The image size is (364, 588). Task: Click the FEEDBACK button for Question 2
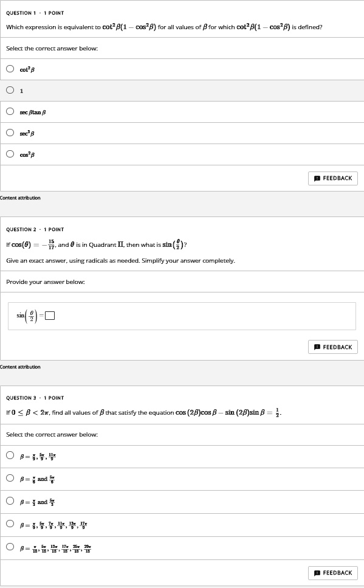point(333,347)
